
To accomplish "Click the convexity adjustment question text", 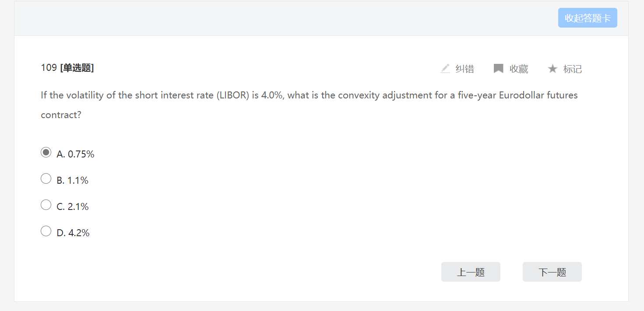I will 309,95.
